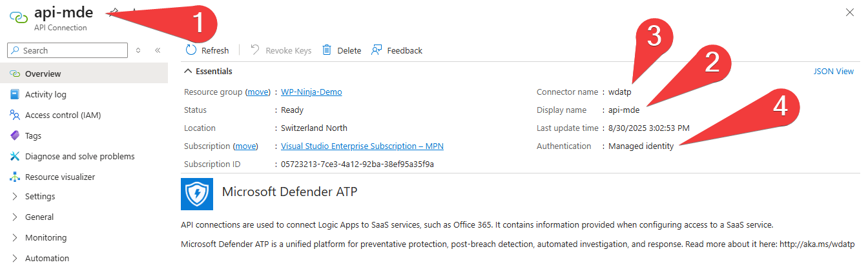This screenshot has height=267, width=868.
Task: Collapse the sidebar menu with double chevron
Action: [x=158, y=50]
